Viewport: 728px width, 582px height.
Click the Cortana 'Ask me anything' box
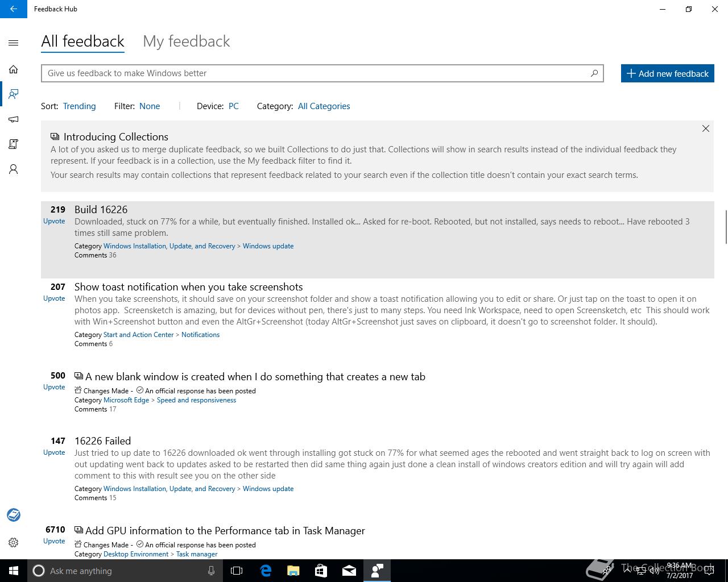point(125,571)
